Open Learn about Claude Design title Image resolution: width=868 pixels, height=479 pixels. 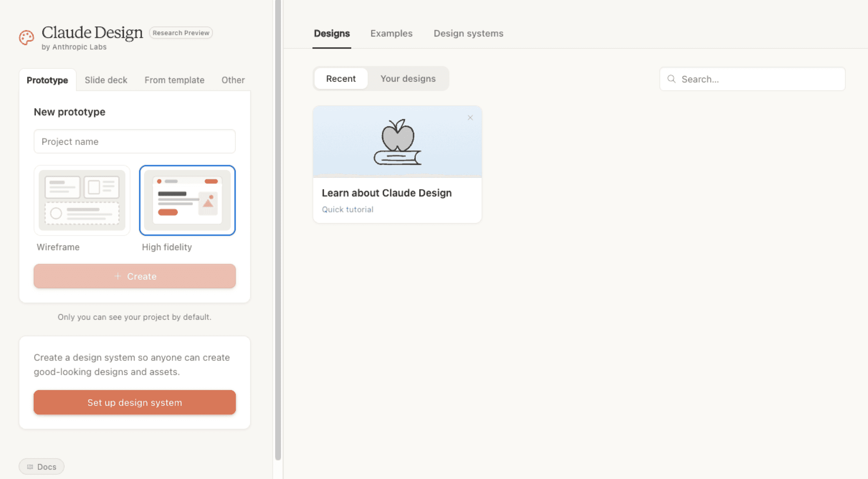point(387,193)
